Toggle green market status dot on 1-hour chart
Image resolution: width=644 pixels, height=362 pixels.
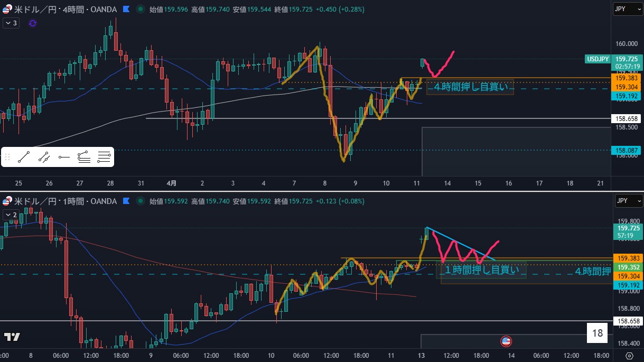click(139, 201)
